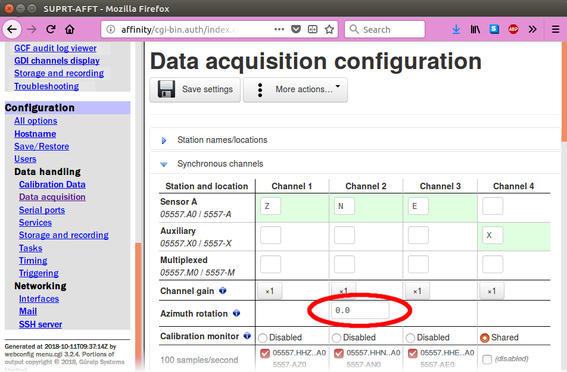This screenshot has height=372, width=567.
Task: Open Serial ports link
Action: 42,210
